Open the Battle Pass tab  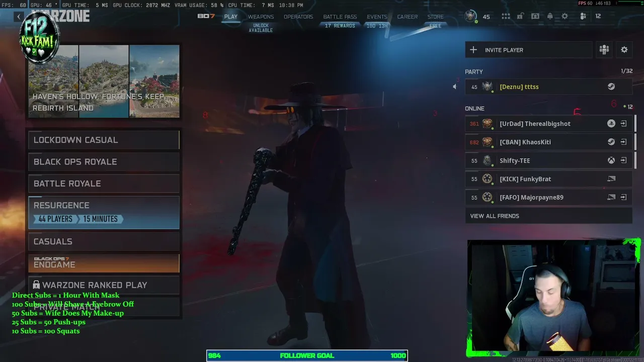pyautogui.click(x=340, y=17)
